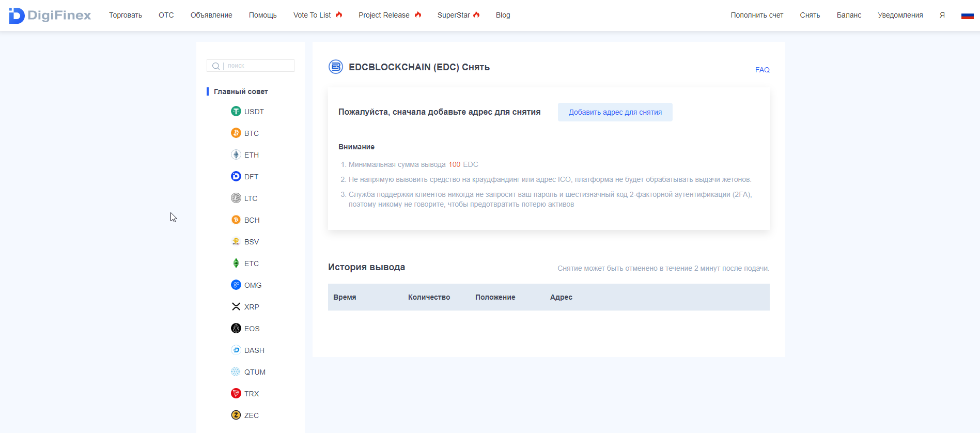Open the OTC menu item
The width and height of the screenshot is (980, 433).
click(166, 15)
